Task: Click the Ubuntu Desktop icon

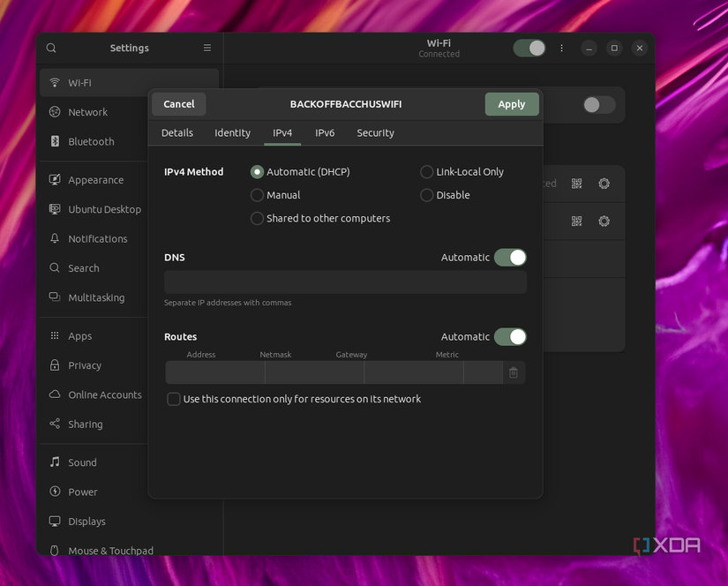Action: pyautogui.click(x=55, y=209)
